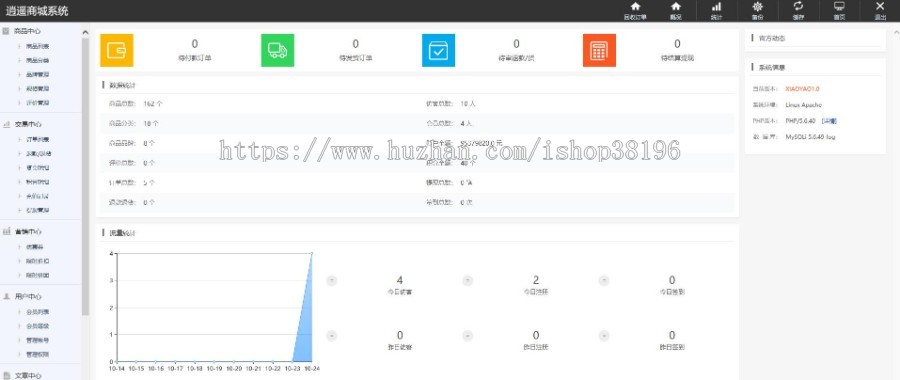
Task: Select 会员列表 under 用户中心
Action: point(37,312)
